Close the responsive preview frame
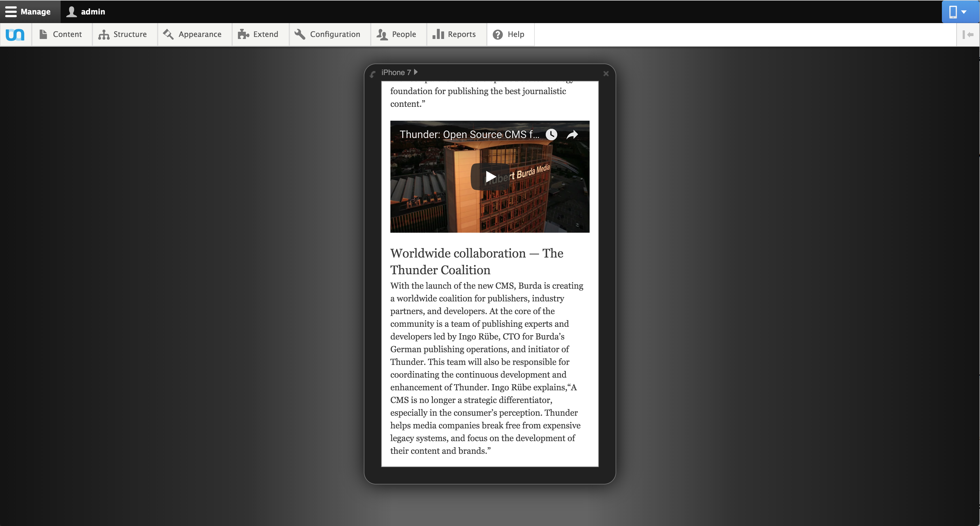Viewport: 980px width, 526px height. 606,74
